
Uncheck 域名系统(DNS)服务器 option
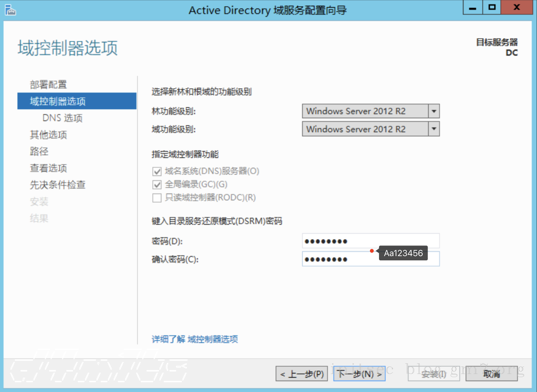tap(157, 171)
